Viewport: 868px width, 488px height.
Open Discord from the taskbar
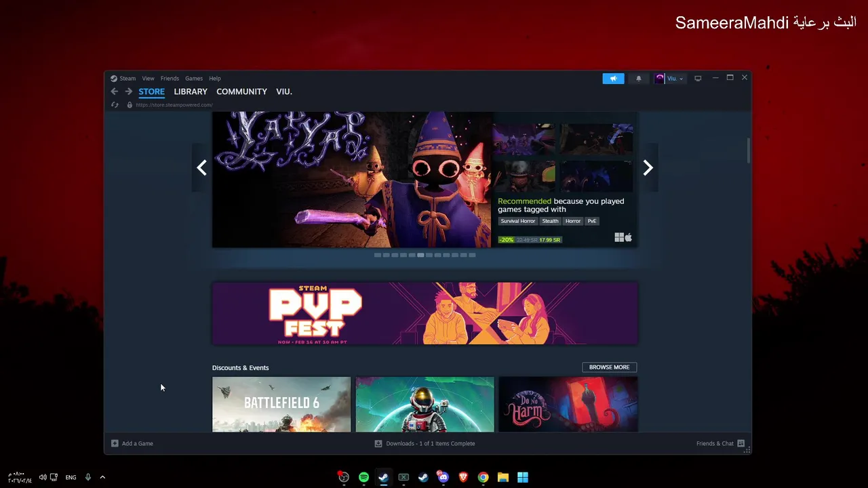coord(443,477)
